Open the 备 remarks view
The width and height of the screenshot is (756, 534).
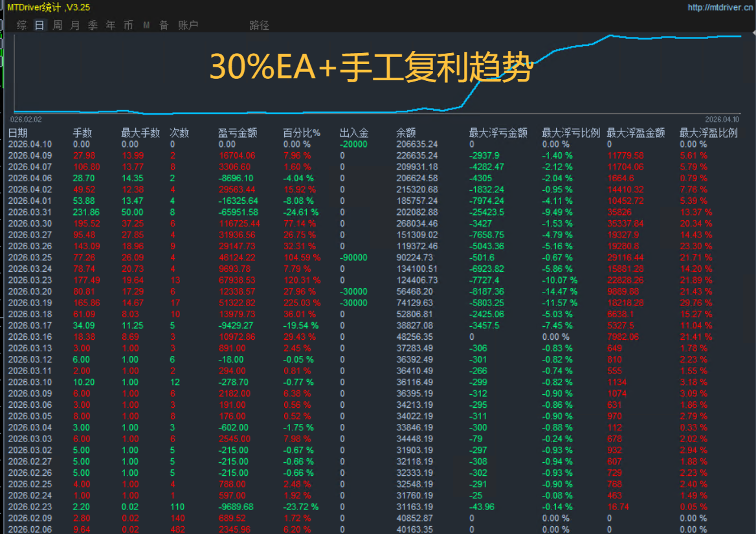coord(163,25)
